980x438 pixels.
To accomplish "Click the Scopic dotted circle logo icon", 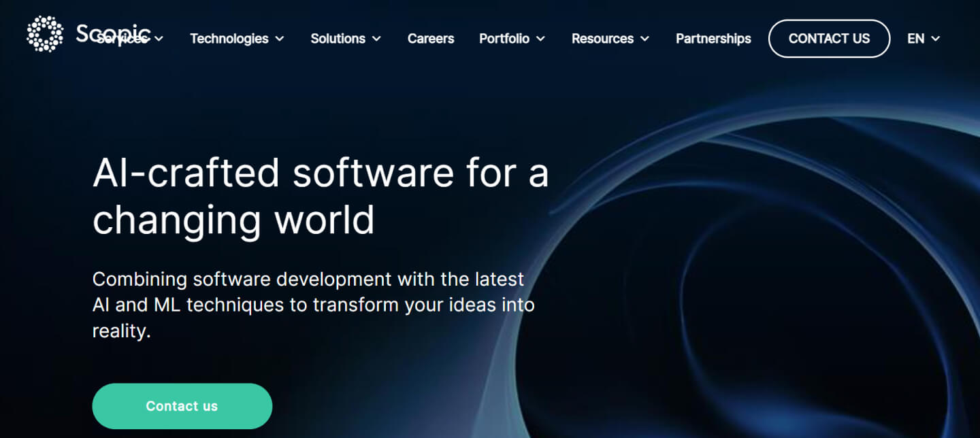I will click(44, 34).
